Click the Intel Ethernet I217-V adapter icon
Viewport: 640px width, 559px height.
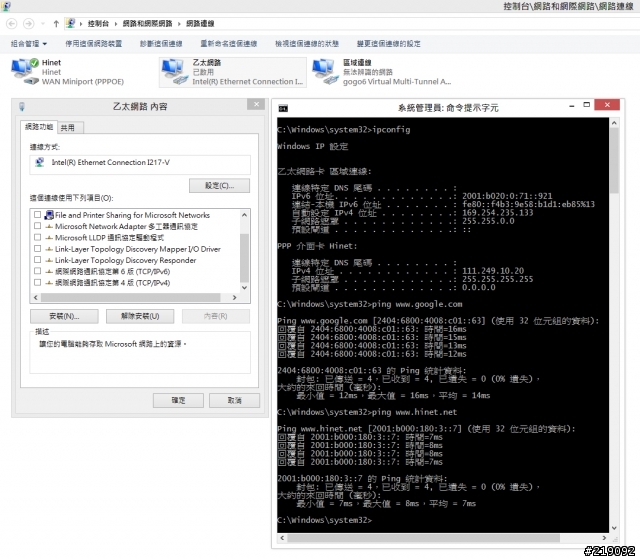coord(40,162)
